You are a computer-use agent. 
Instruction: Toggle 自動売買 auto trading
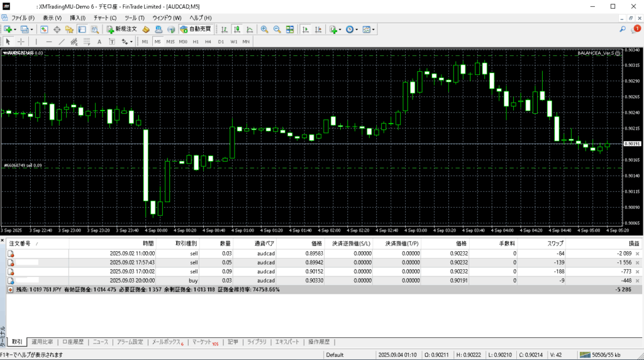pos(196,29)
